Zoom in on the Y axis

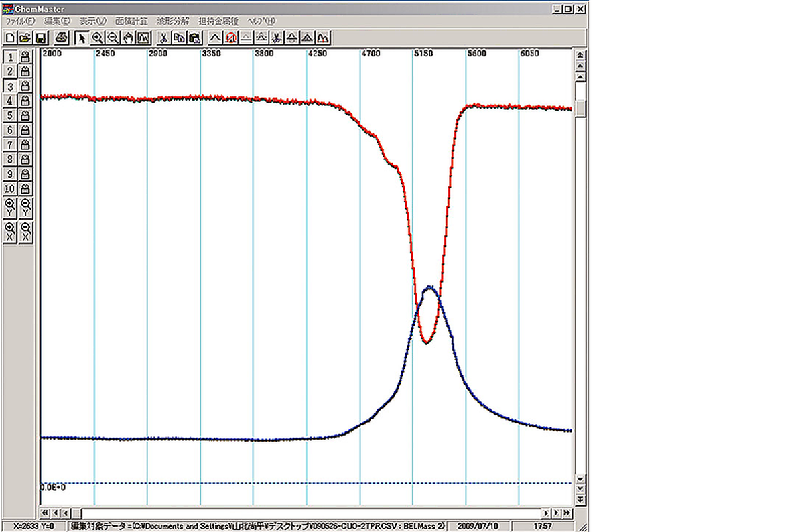coord(10,207)
